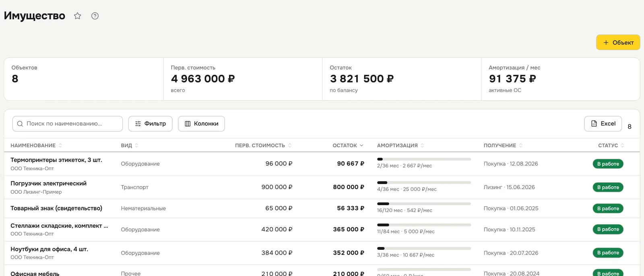The image size is (644, 276).
Task: Sort by Наименование column arrows
Action: pos(60,146)
